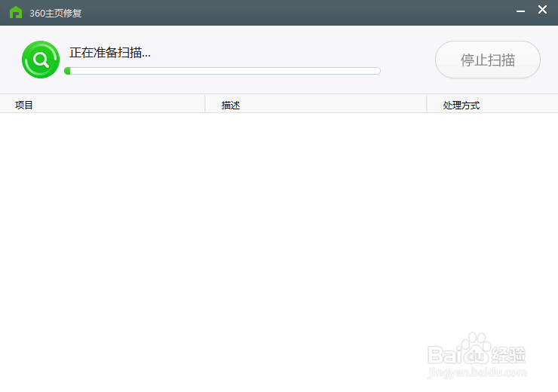This screenshot has width=558, height=392.
Task: Click the 正在准备扫描... status text
Action: click(110, 53)
